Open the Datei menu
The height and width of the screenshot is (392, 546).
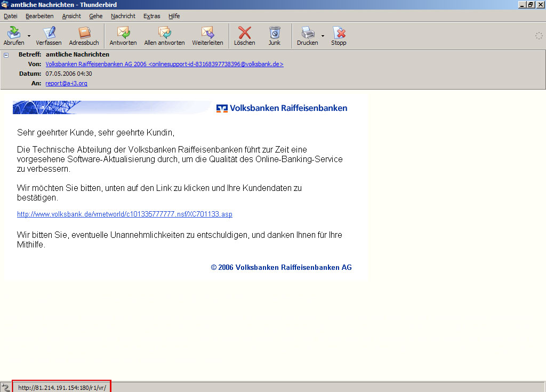click(11, 16)
